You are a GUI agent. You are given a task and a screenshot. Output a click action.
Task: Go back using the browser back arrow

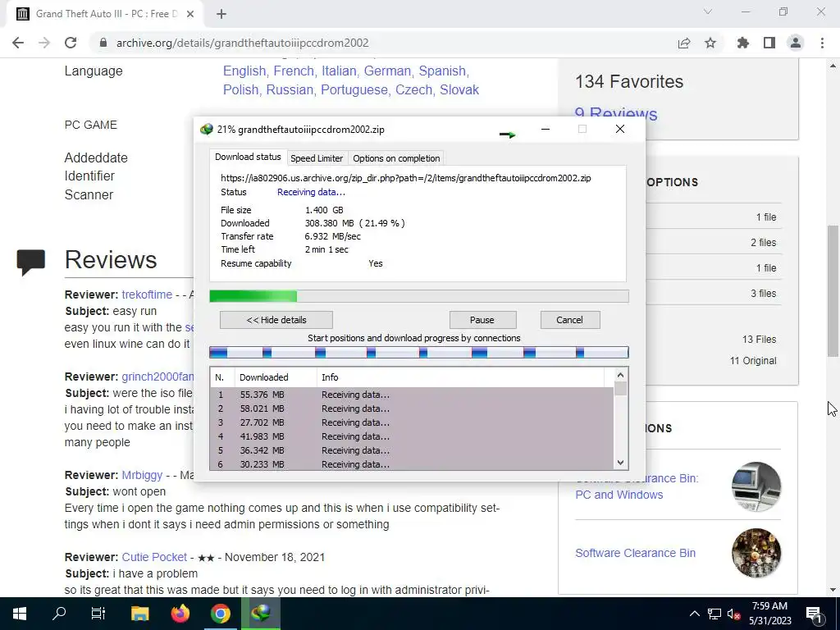tap(18, 43)
